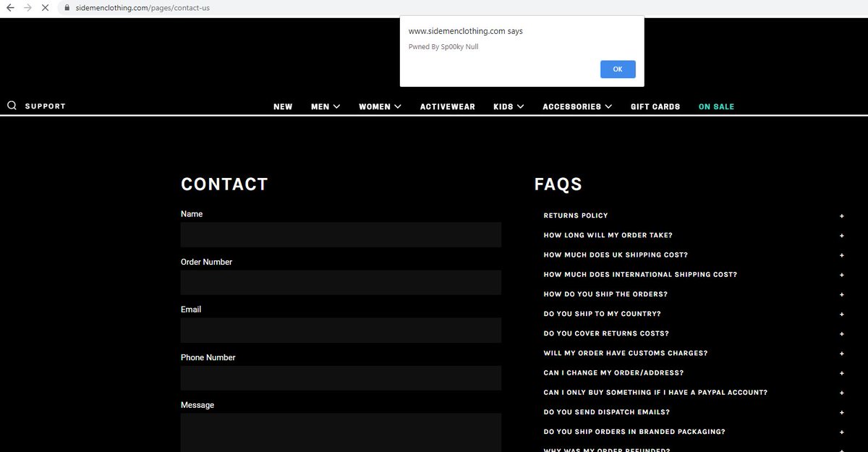Click the browser forward arrow

point(28,7)
